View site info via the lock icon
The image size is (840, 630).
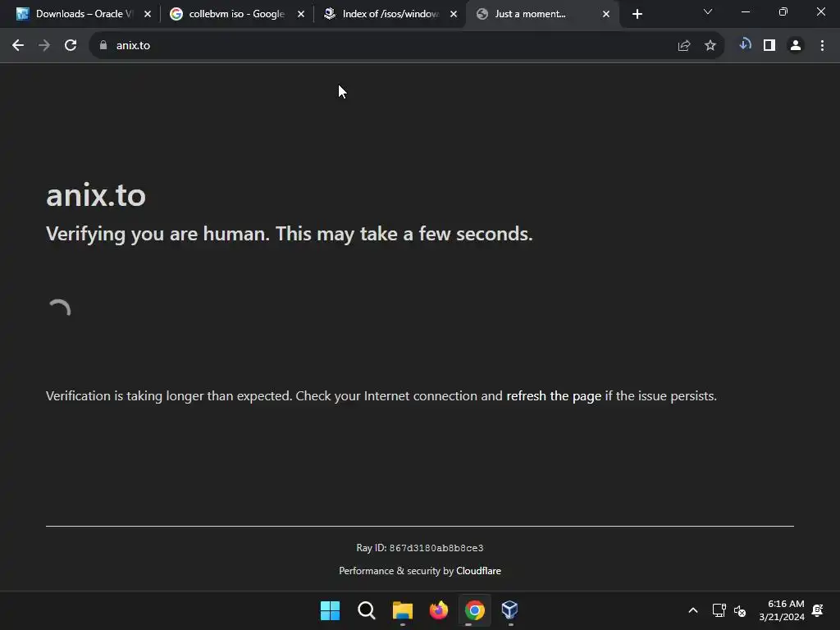pos(103,46)
